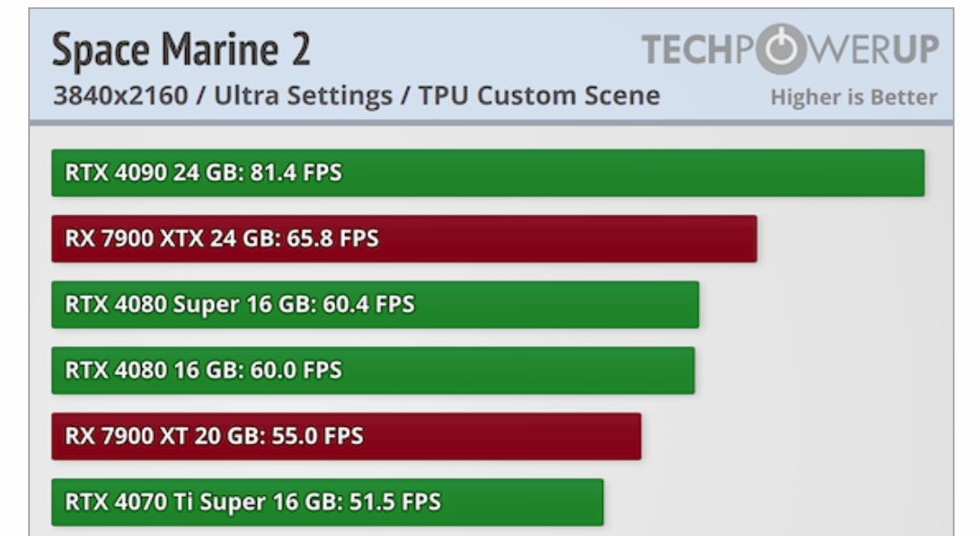Click the 60.0 FPS value label
The image size is (980, 536).
[x=296, y=371]
